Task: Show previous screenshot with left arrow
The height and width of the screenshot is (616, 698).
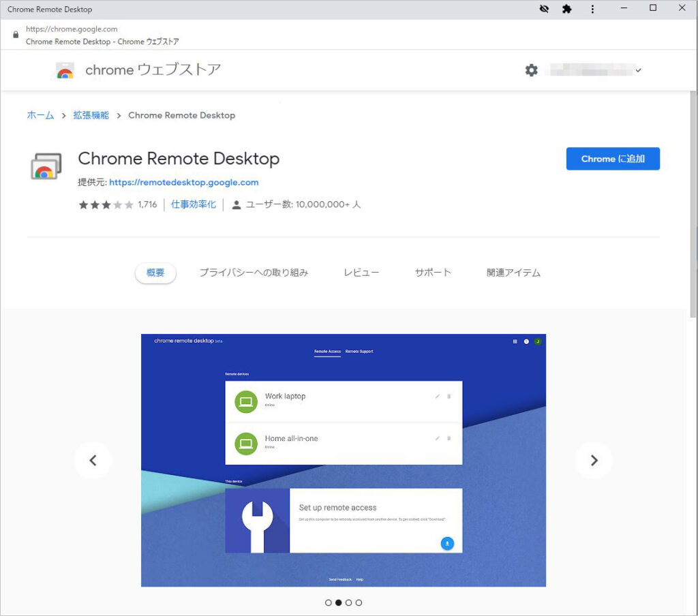Action: 93,460
